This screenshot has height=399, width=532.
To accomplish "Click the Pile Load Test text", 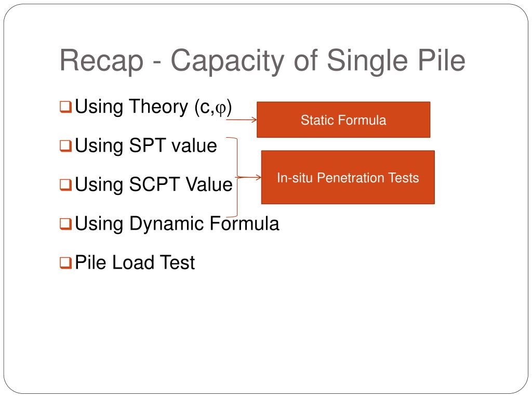I will click(x=135, y=262).
